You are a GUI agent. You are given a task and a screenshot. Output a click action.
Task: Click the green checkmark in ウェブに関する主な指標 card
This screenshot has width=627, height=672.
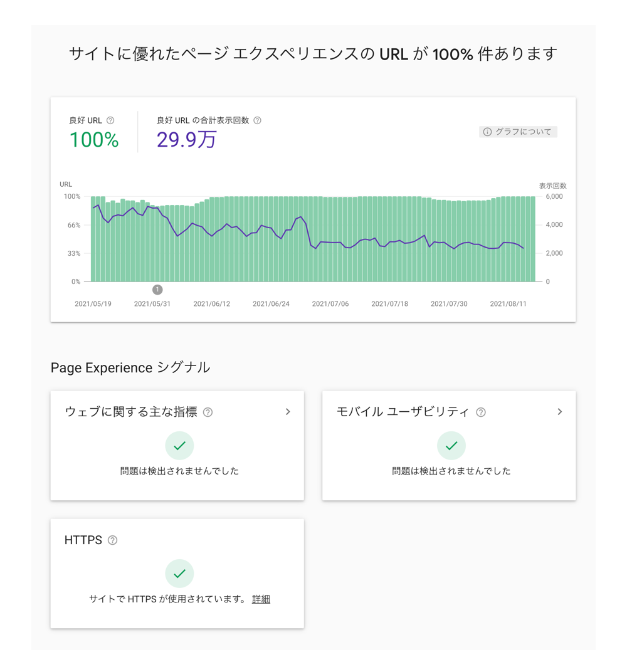pos(179,445)
